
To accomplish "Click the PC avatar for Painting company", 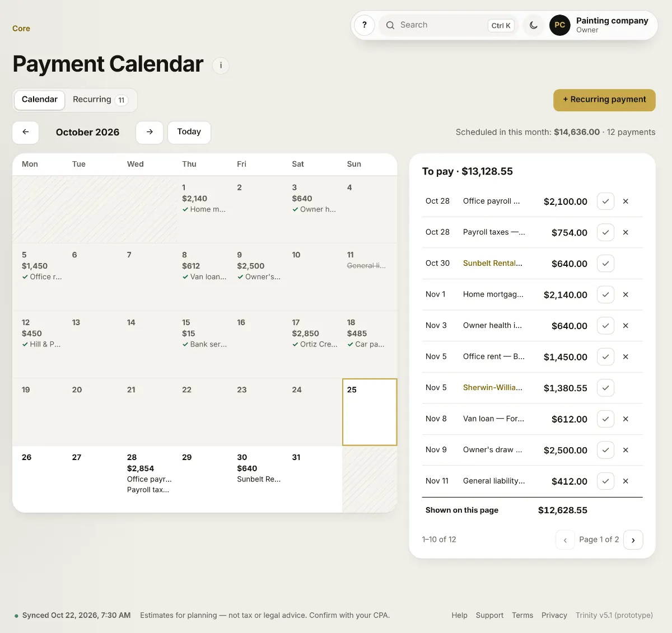I will coord(559,25).
